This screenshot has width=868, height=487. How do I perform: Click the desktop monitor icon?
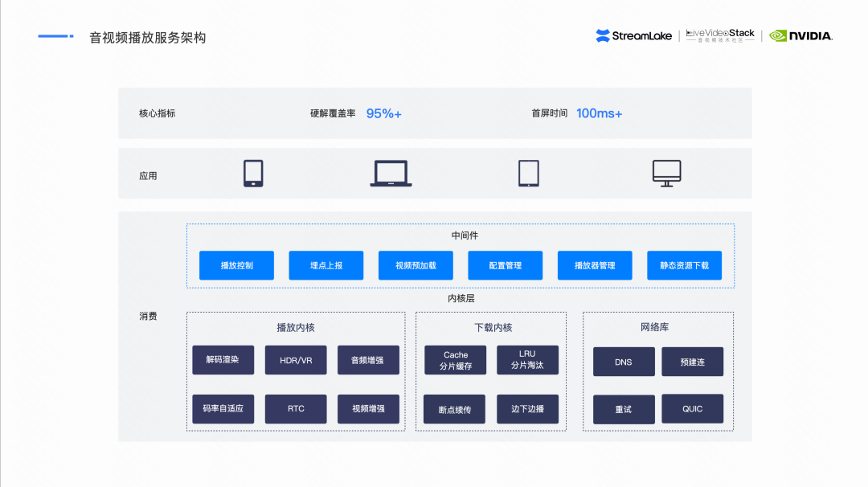point(666,174)
